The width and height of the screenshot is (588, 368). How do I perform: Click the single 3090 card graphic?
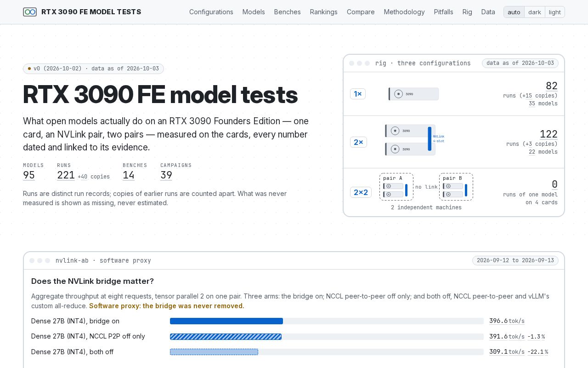pyautogui.click(x=413, y=94)
